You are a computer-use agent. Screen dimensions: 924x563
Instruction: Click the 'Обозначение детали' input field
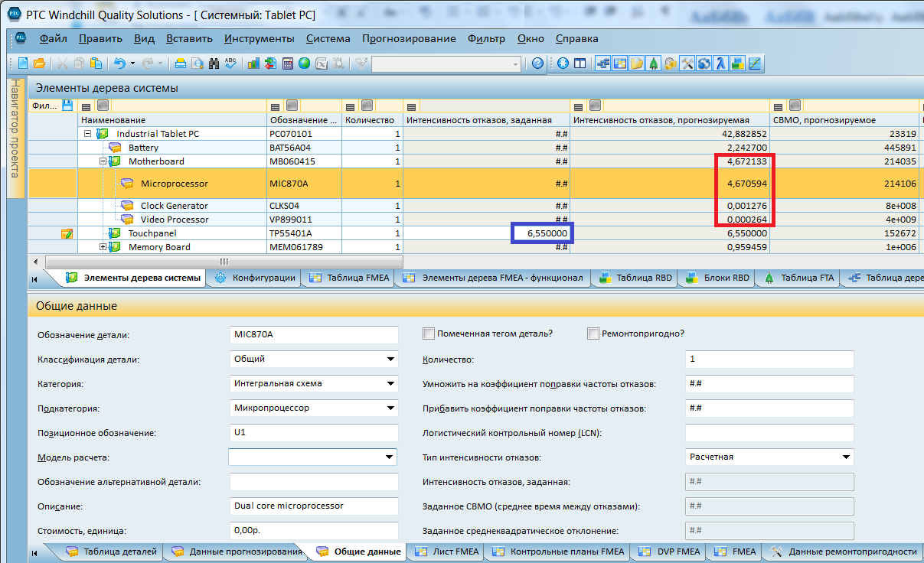314,335
